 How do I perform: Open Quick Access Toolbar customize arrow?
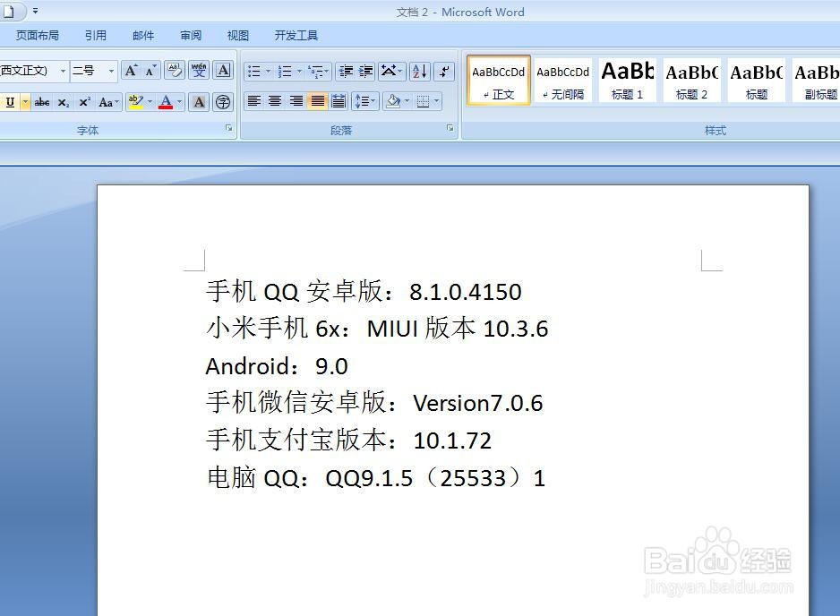pos(35,10)
